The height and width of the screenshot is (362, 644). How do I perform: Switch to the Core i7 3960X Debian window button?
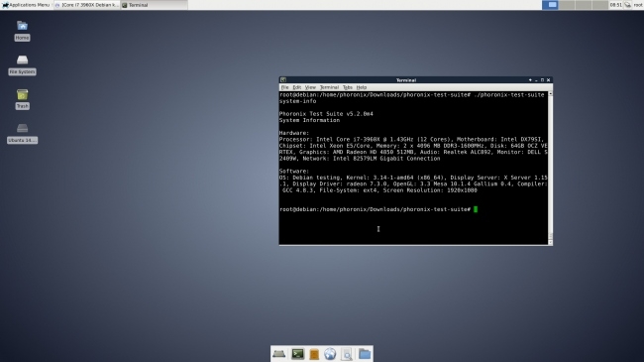click(87, 5)
